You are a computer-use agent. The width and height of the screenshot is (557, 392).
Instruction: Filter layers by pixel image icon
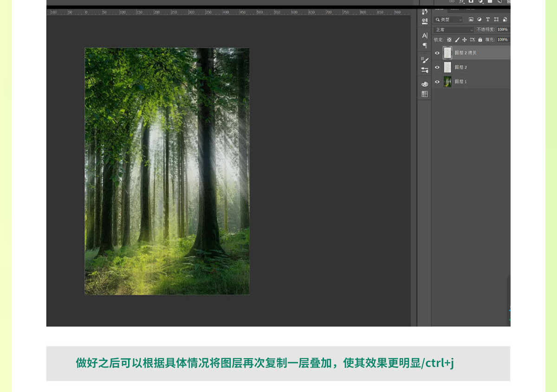pos(471,19)
